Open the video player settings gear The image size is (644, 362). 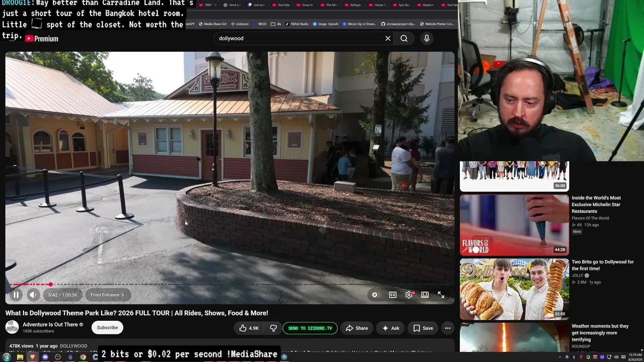[x=409, y=295]
